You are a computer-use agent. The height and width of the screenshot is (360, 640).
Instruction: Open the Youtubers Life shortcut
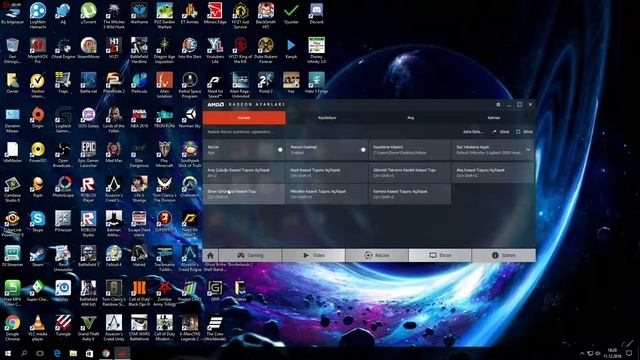point(215,50)
